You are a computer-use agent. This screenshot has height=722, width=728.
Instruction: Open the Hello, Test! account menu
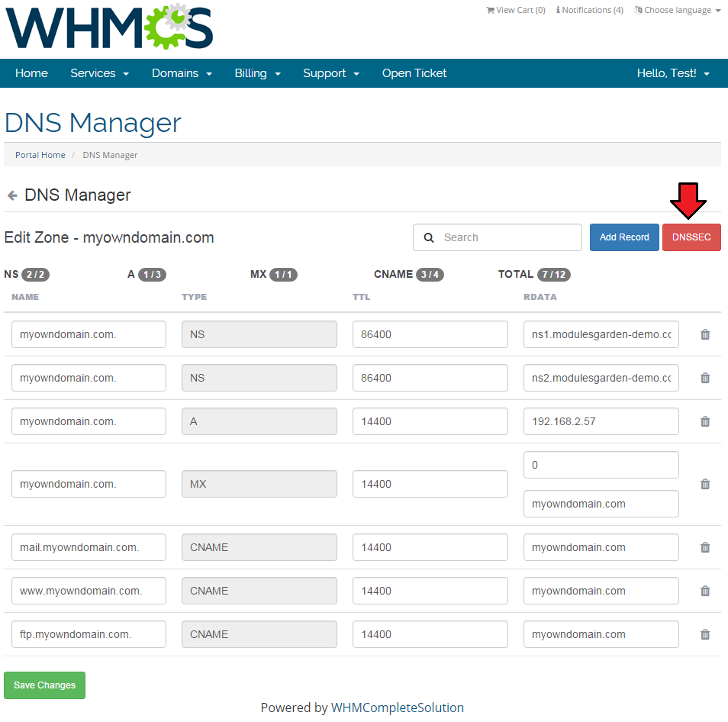pos(673,73)
